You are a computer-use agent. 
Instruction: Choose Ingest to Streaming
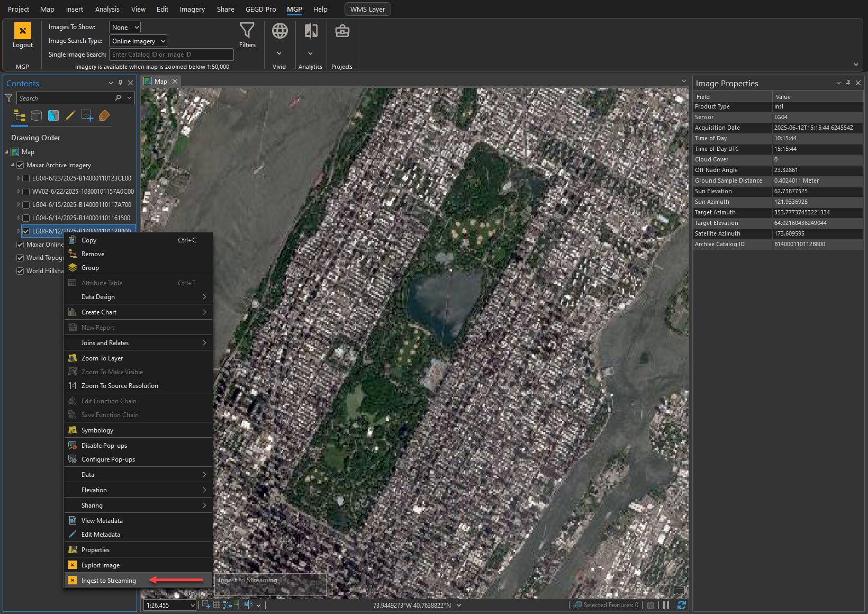(138, 581)
